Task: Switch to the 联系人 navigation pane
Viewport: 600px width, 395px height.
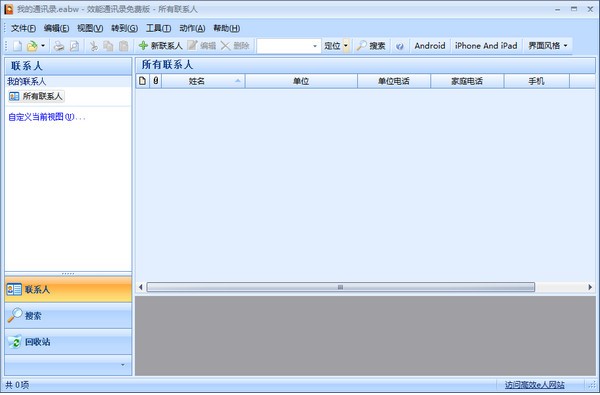Action: point(68,289)
